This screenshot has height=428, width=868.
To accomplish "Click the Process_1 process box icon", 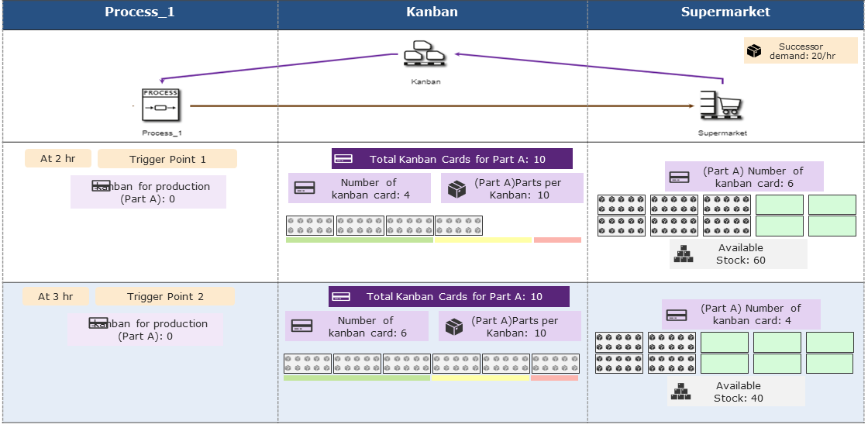I will (x=160, y=105).
